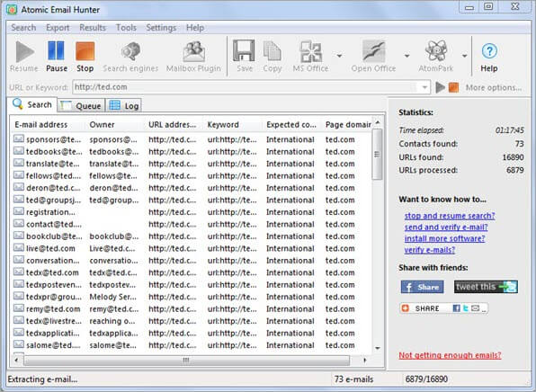Open the Settings menu
Image resolution: width=536 pixels, height=392 pixels.
(161, 28)
